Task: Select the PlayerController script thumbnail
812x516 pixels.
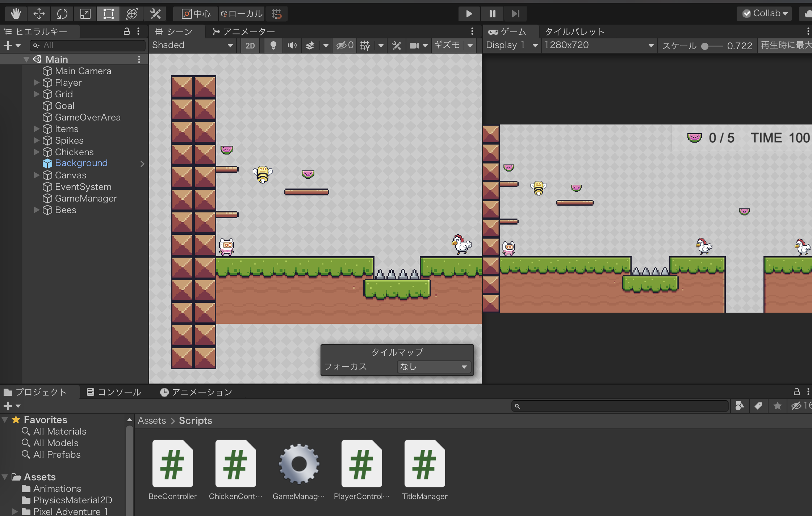Action: click(361, 464)
